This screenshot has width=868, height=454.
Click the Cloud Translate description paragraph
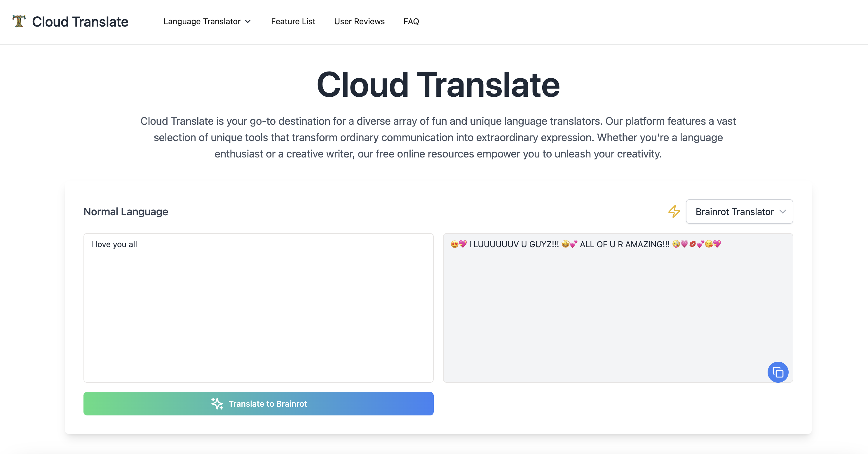[438, 137]
